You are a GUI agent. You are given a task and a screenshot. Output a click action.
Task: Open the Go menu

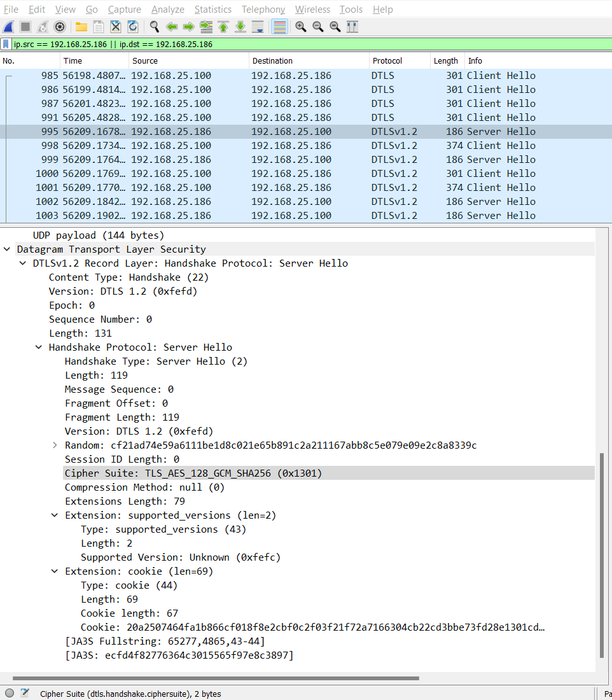[92, 10]
